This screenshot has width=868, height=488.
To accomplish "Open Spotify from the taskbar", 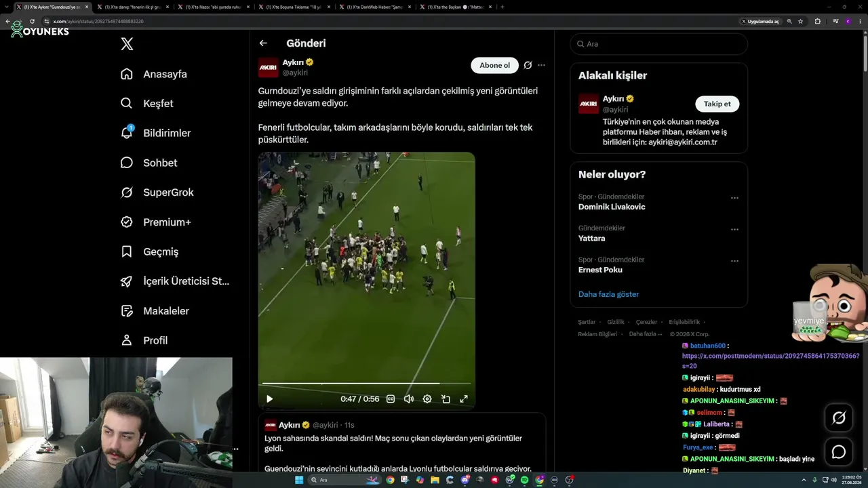I will click(x=524, y=480).
